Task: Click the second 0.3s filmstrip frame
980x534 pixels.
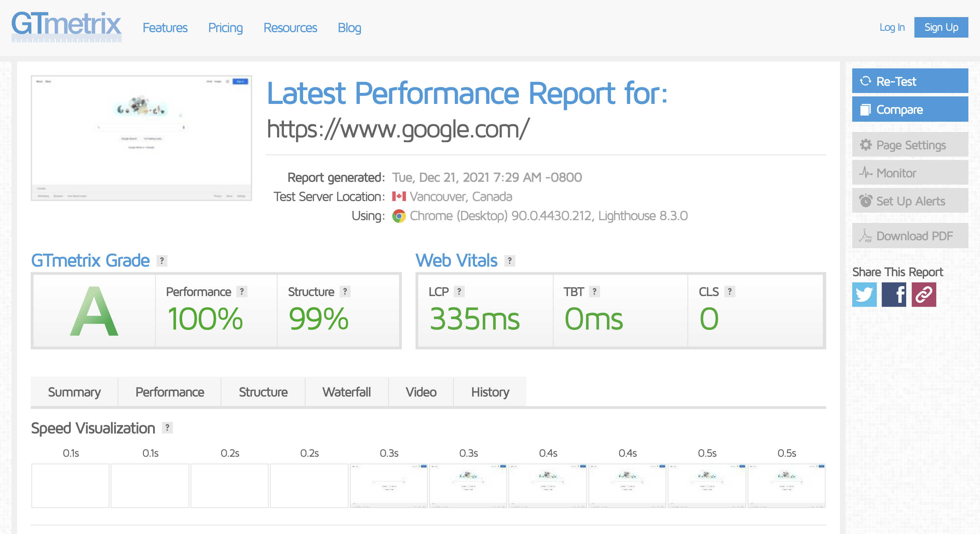Action: [x=468, y=486]
